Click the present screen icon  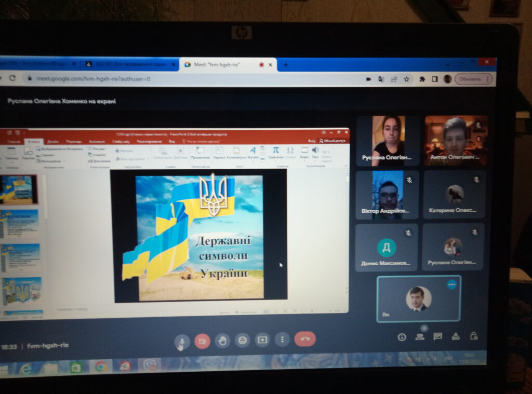pyautogui.click(x=262, y=340)
